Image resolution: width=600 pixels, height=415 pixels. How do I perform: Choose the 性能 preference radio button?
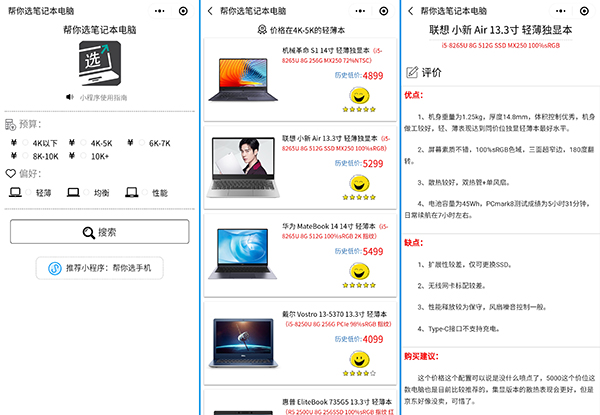click(x=145, y=192)
